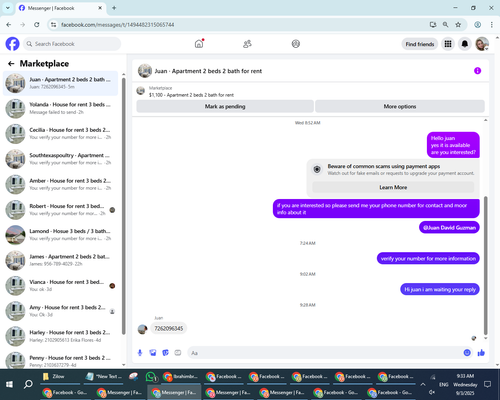Open Chrome three-dot menu

[492, 25]
